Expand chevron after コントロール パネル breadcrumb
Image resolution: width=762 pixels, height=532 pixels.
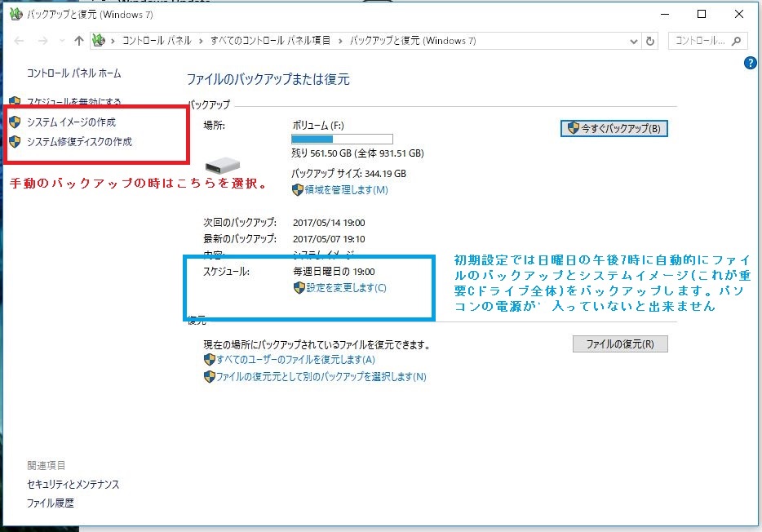(201, 41)
